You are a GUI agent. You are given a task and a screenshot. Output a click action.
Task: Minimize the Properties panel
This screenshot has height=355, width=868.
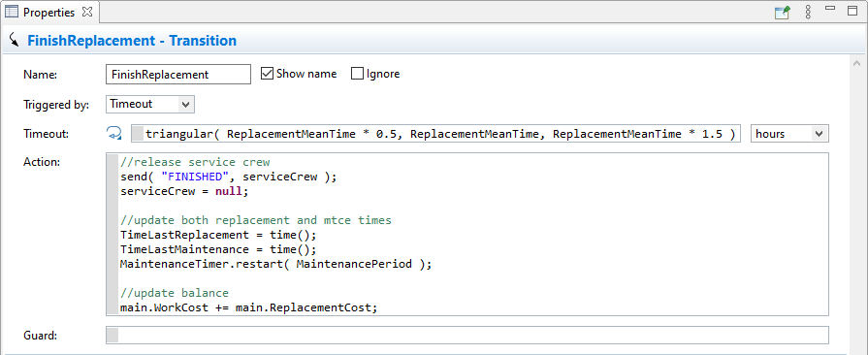click(830, 9)
